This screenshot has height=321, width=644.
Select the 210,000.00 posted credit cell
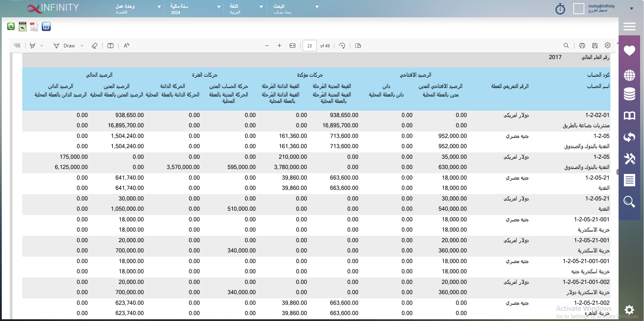[x=293, y=157]
